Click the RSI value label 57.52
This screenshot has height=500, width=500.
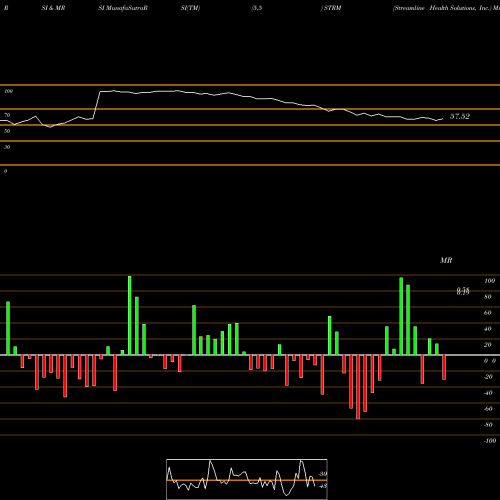pos(460,116)
